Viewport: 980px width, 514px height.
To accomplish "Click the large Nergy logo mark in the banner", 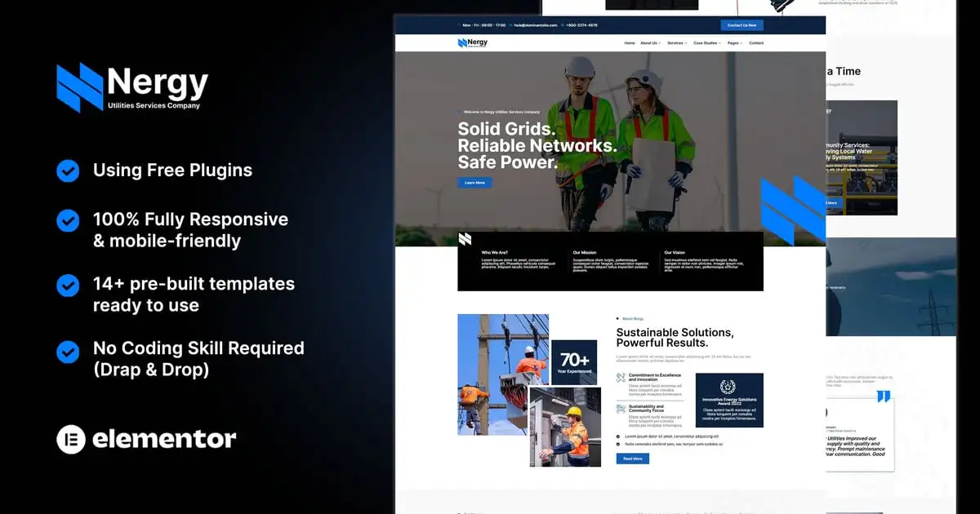I will pos(80,87).
